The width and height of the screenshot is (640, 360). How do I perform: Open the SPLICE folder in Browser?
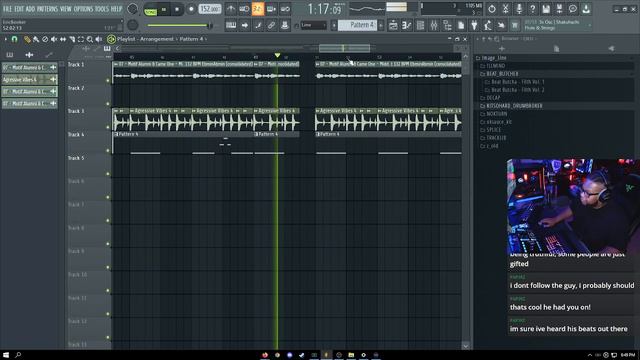pos(490,130)
